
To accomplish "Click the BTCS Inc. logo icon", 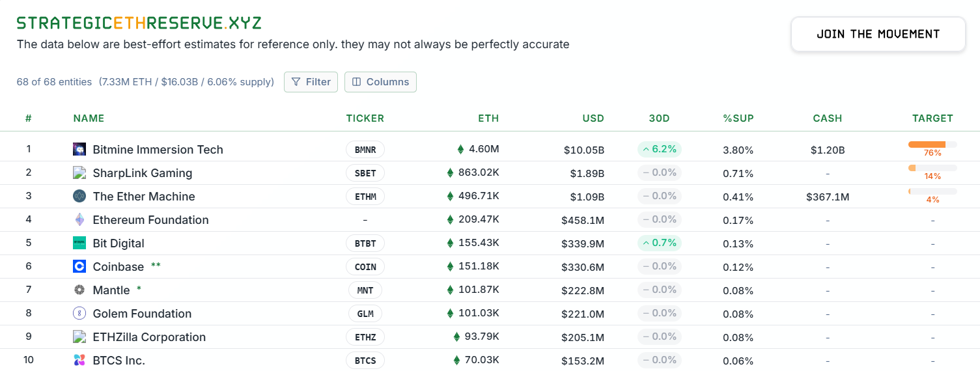I will click(x=79, y=360).
